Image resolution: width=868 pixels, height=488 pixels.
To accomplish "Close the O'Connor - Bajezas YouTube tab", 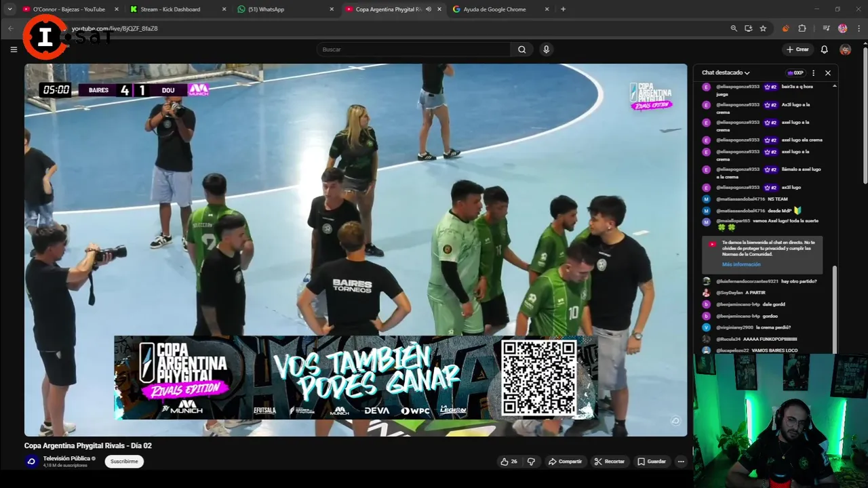I will click(x=117, y=9).
